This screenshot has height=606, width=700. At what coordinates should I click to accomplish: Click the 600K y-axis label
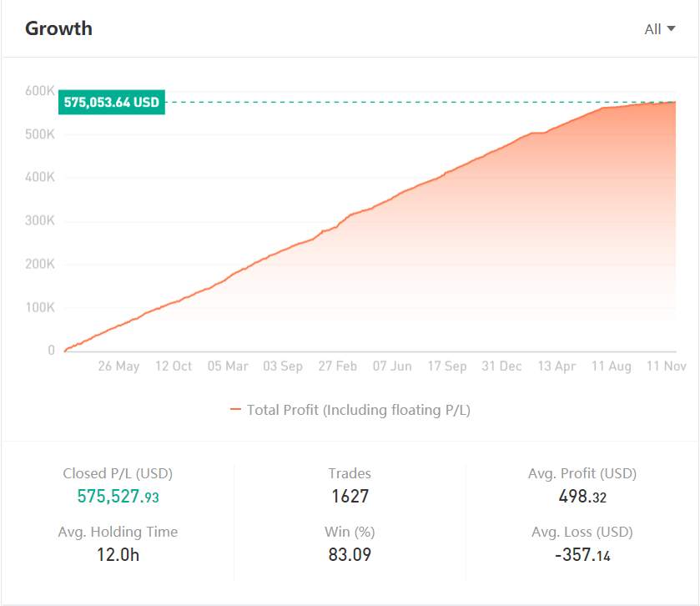40,91
